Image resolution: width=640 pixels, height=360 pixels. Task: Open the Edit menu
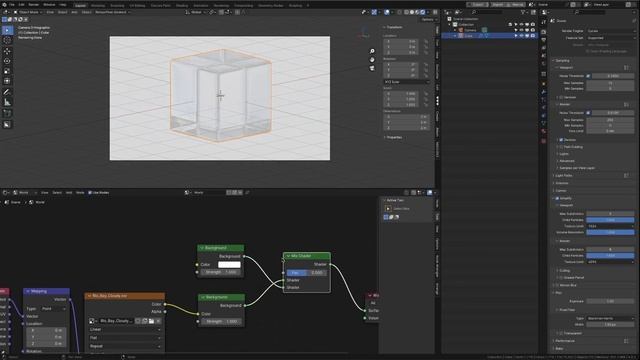(x=21, y=5)
